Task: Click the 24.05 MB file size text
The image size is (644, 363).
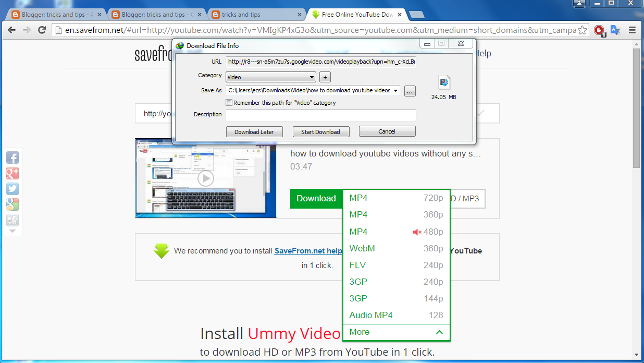Action: [444, 97]
